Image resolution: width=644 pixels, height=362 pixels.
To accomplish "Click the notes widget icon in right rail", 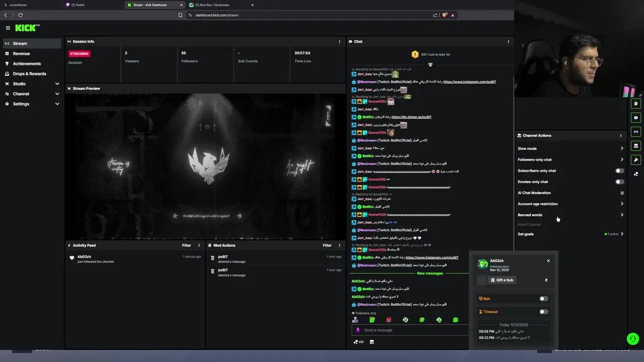I will (636, 104).
